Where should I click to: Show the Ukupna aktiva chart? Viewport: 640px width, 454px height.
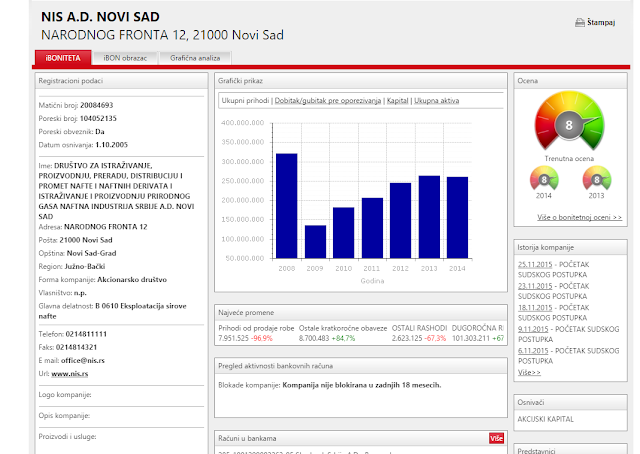click(436, 100)
